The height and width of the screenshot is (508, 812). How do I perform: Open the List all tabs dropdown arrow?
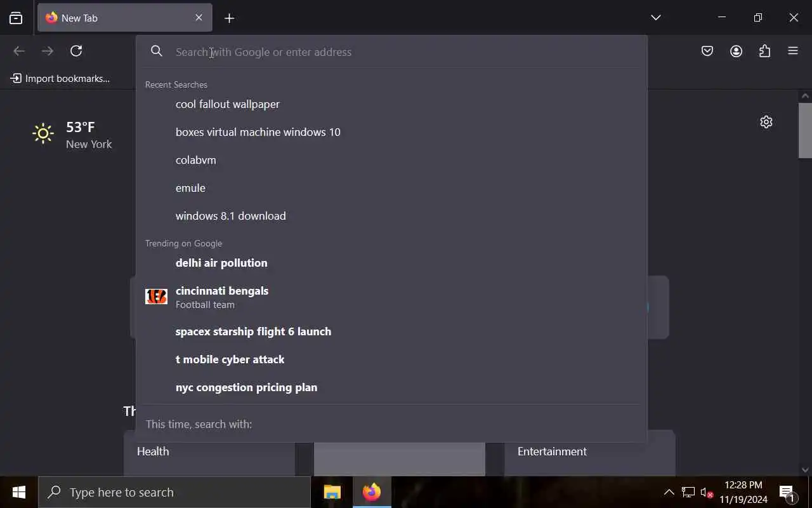coord(656,18)
